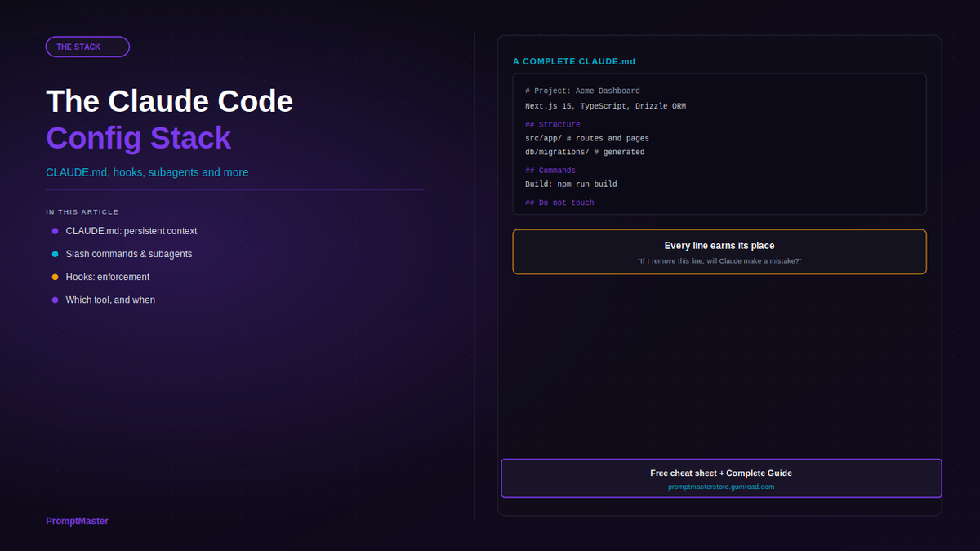Click 'Slash commands & subagents' list item
Image resolution: width=980 pixels, height=551 pixels.
[129, 254]
